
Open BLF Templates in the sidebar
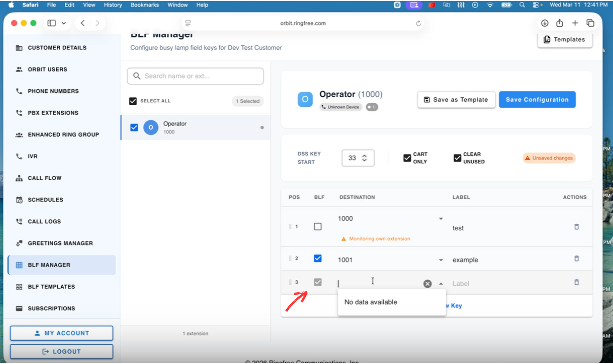click(51, 287)
